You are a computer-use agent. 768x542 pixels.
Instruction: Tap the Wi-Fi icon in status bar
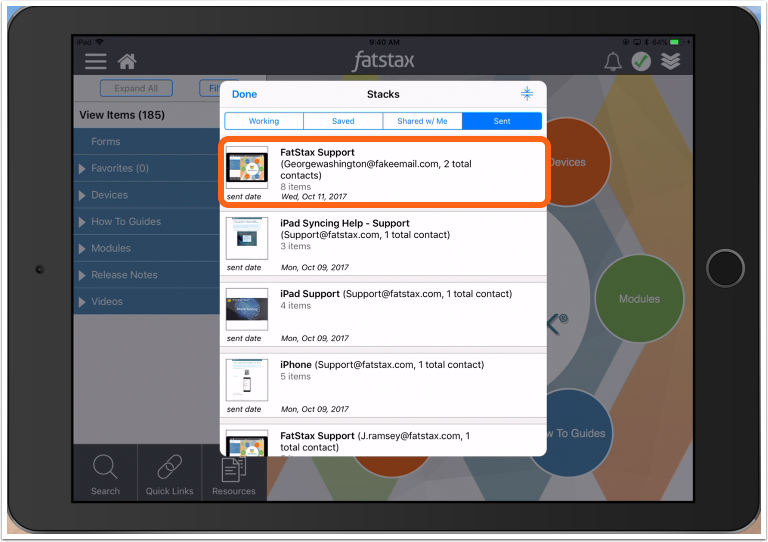click(100, 42)
